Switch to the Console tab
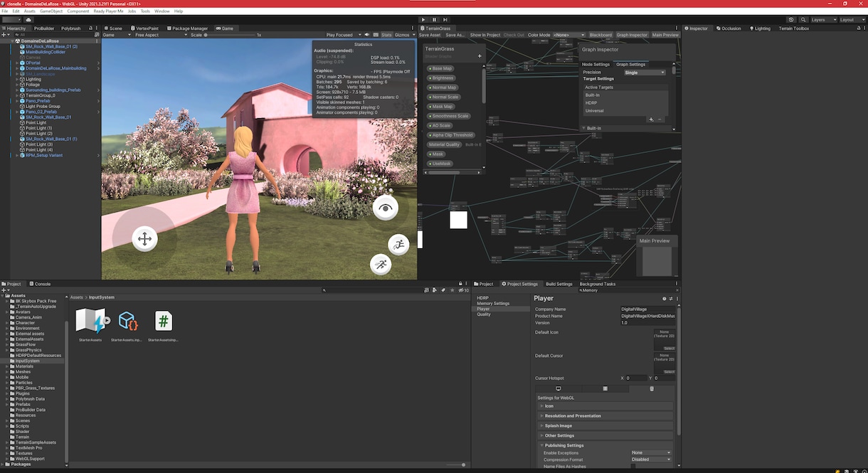868x473 pixels. coord(40,284)
